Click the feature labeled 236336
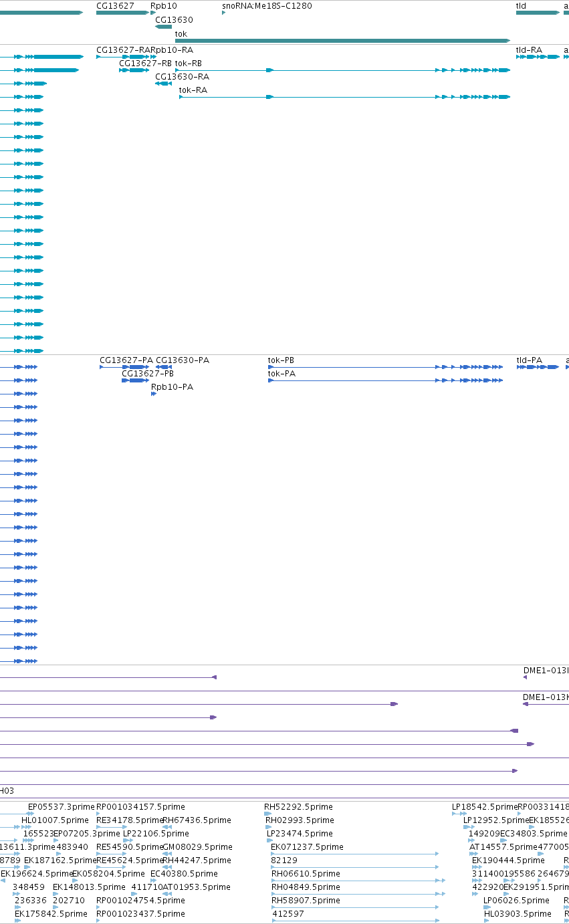The image size is (569, 924). pos(30,901)
